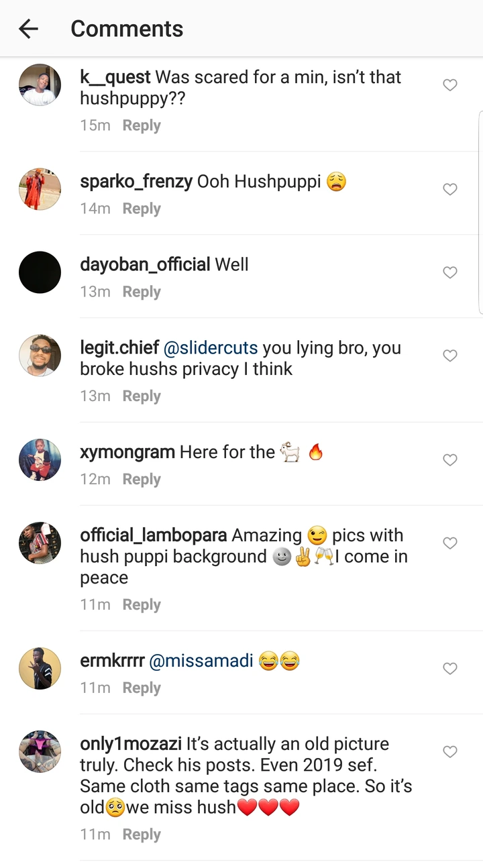Reply to k__quest's comment
The width and height of the screenshot is (483, 868).
[142, 125]
